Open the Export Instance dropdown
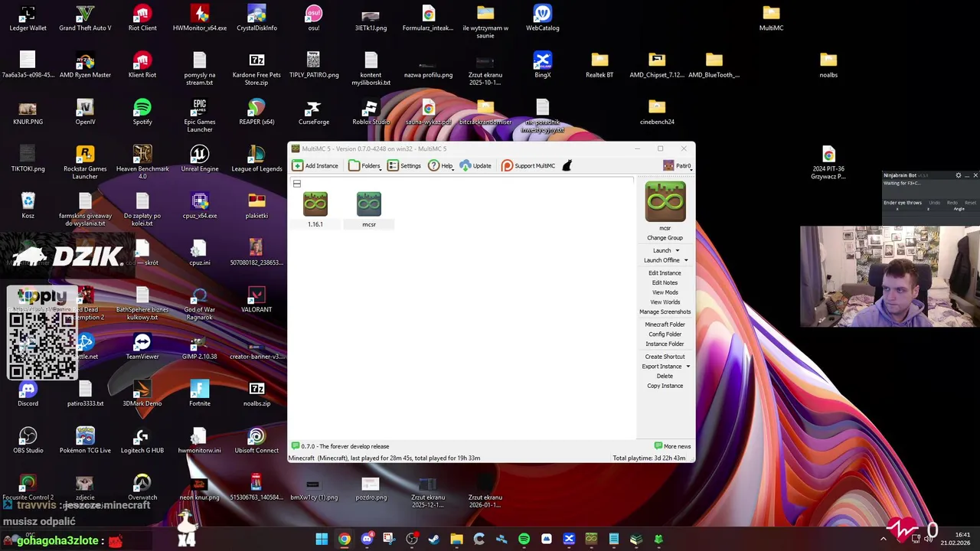Image resolution: width=980 pixels, height=551 pixels. (x=688, y=367)
